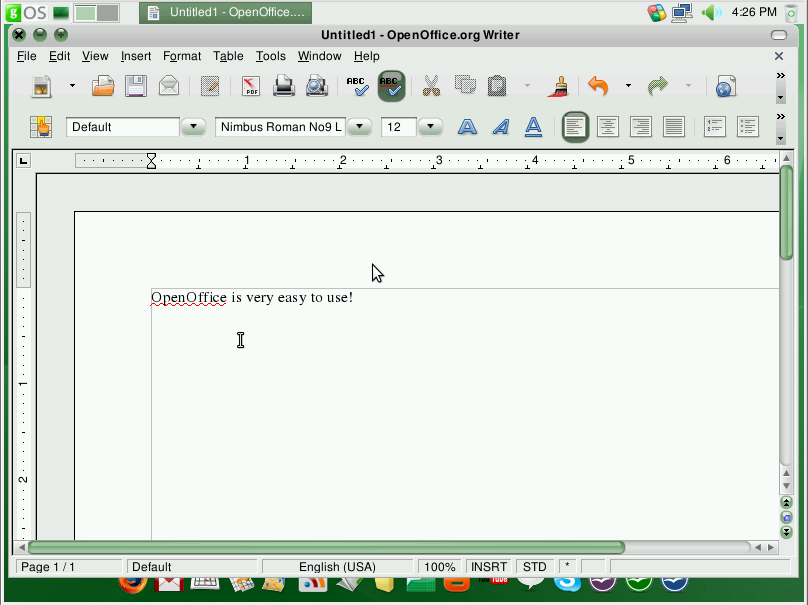Cut selection with scissors icon
The height and width of the screenshot is (605, 808).
(431, 86)
